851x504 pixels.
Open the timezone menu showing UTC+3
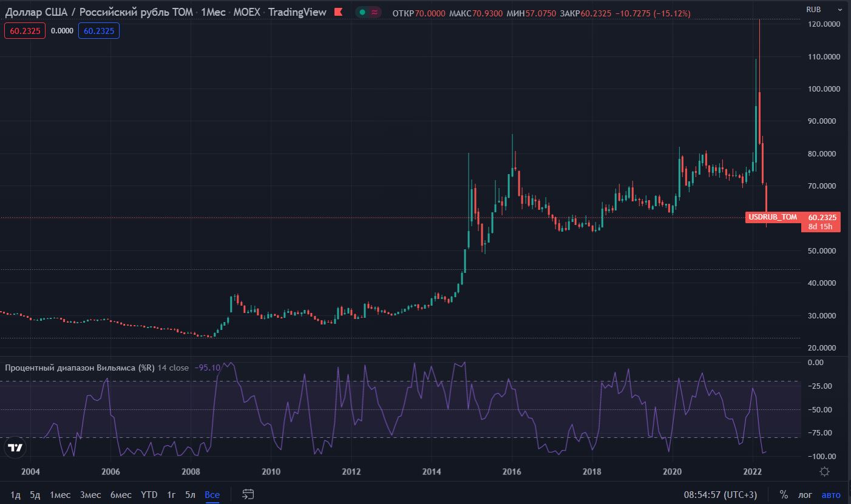point(720,494)
